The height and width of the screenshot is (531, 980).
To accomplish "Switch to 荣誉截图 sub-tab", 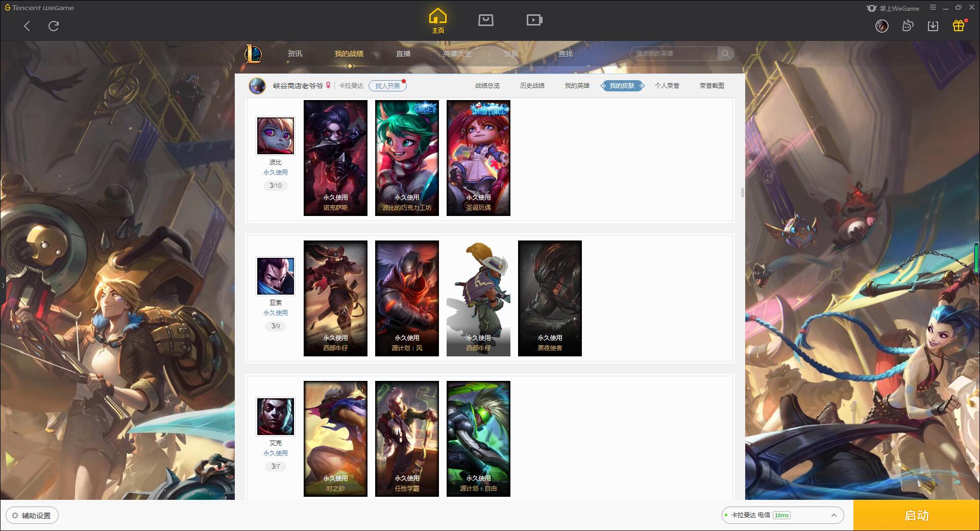I will coord(712,86).
